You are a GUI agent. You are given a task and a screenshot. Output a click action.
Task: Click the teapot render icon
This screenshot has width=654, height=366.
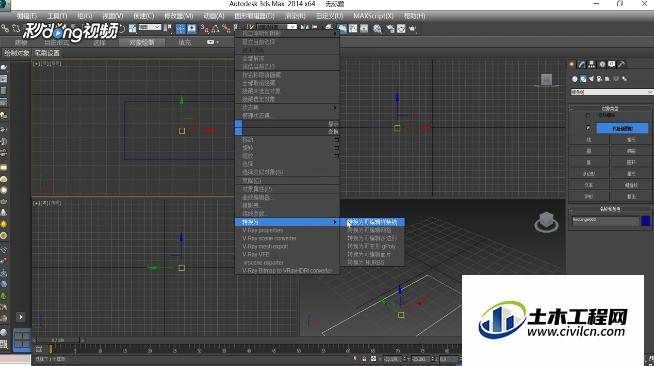tap(413, 28)
